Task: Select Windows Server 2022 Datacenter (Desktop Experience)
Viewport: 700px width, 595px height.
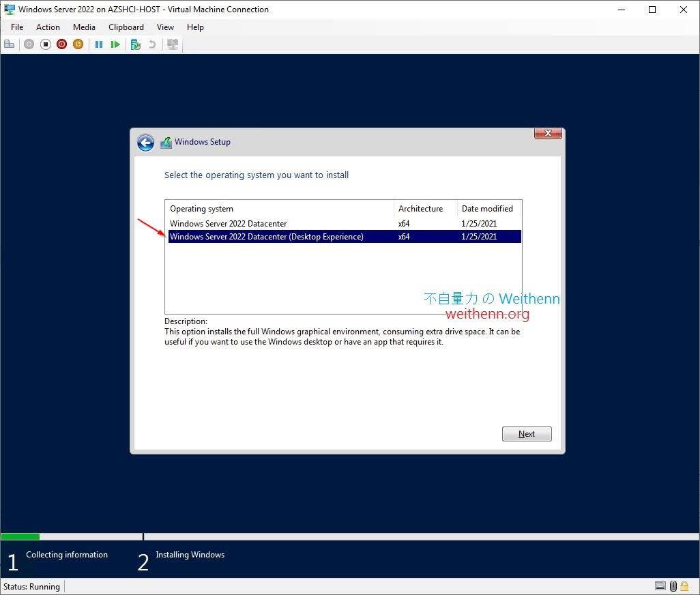Action: pyautogui.click(x=345, y=237)
